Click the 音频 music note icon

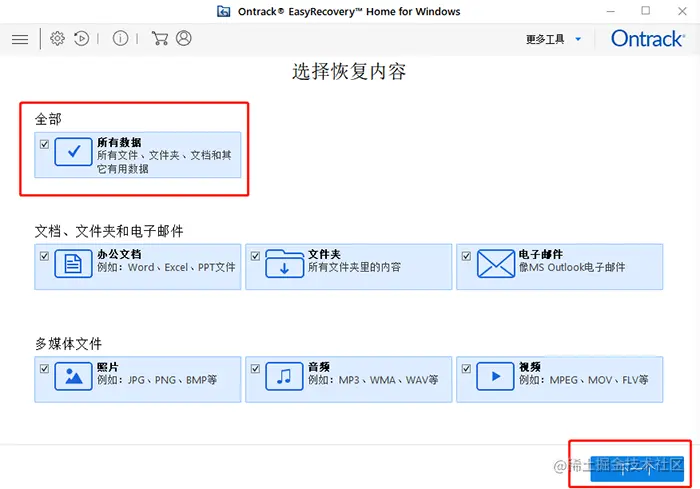click(284, 376)
